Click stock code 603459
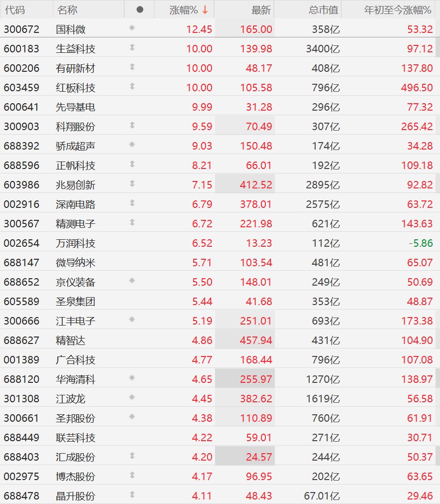 pos(21,87)
